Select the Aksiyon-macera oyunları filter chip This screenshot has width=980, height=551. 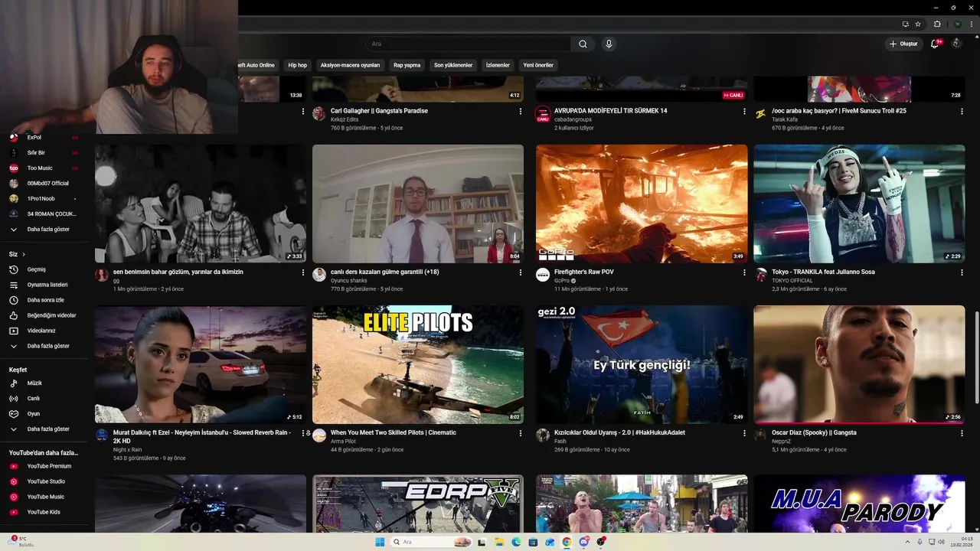click(x=350, y=65)
